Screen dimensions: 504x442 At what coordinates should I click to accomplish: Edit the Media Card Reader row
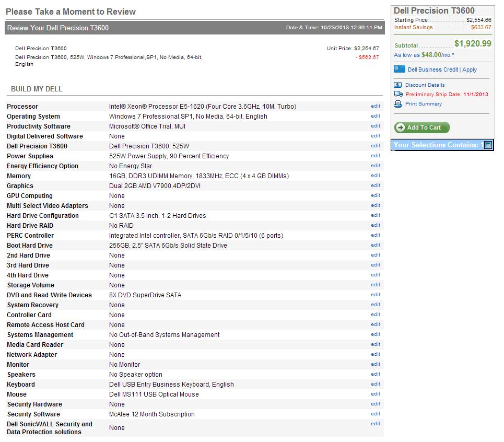(x=376, y=344)
